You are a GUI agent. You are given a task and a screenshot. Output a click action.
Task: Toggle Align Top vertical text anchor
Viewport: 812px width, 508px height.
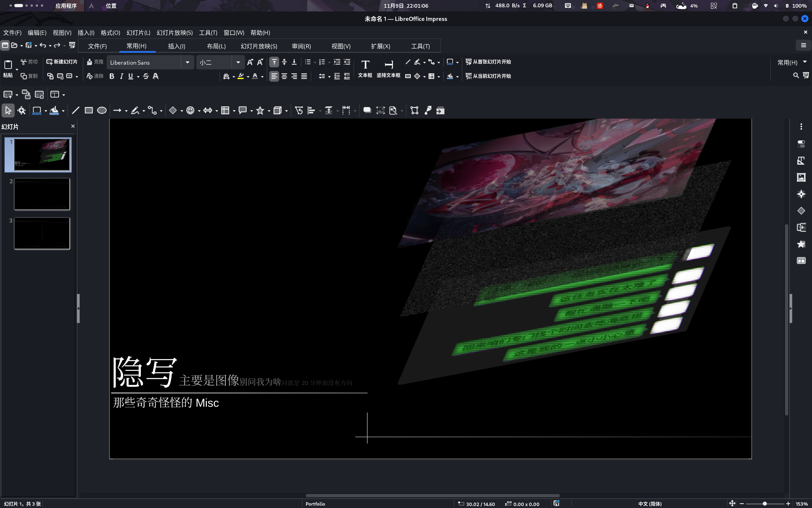274,62
